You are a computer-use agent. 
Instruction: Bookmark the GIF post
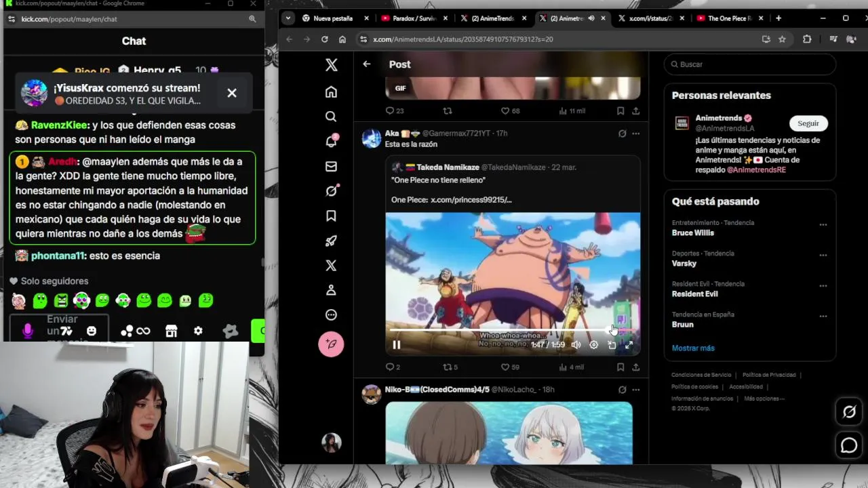[620, 110]
